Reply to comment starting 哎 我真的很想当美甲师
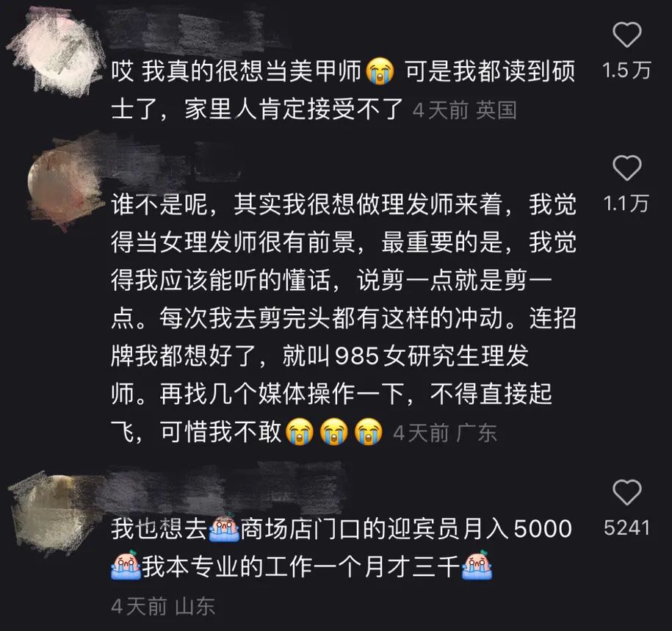 click(343, 90)
